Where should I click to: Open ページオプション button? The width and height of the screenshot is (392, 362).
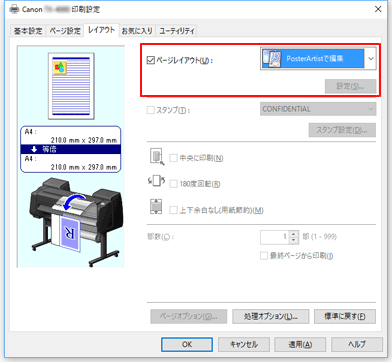(189, 316)
